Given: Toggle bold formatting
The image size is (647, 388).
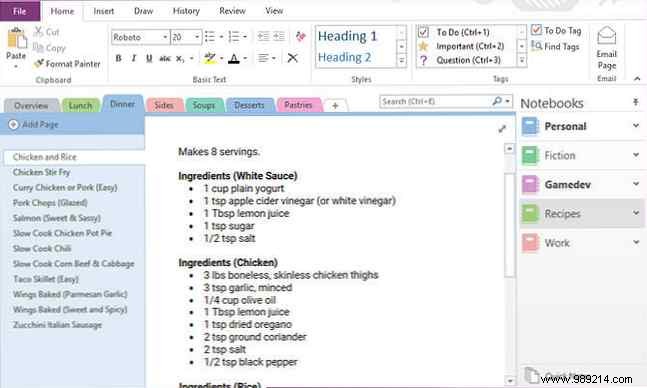Looking at the screenshot, I should click(x=118, y=58).
